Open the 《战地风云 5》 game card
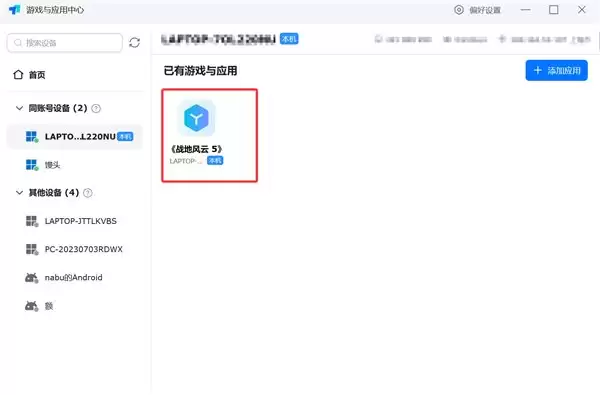Screen dimensions: 600x395 (x=209, y=135)
